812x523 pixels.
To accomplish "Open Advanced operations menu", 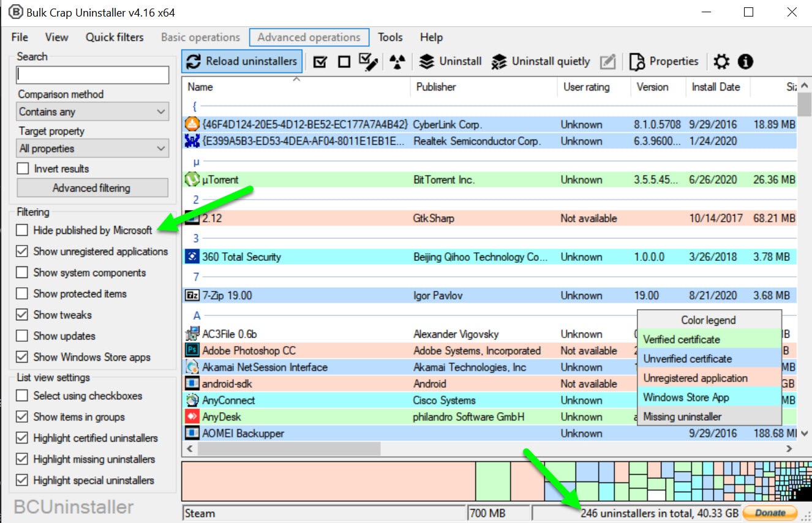I will (x=309, y=37).
